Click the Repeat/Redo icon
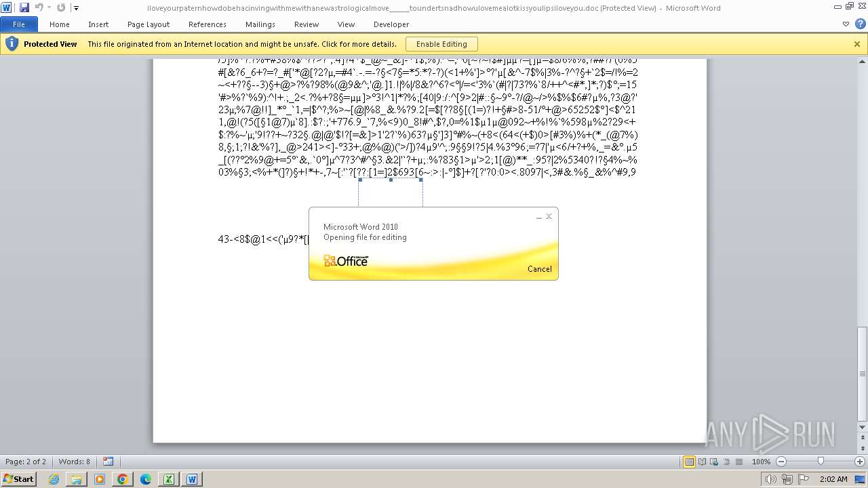This screenshot has width=868, height=488. point(61,7)
